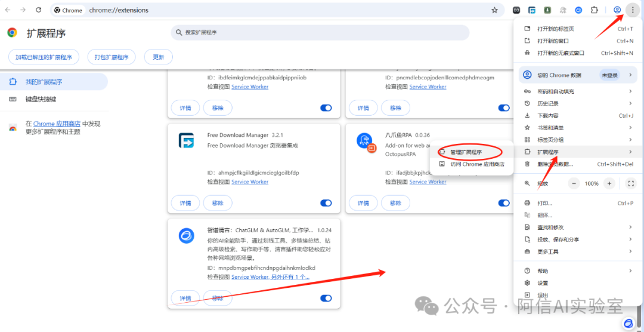Expand the 标签页分组 submenu arrow
The width and height of the screenshot is (644, 332).
[630, 140]
